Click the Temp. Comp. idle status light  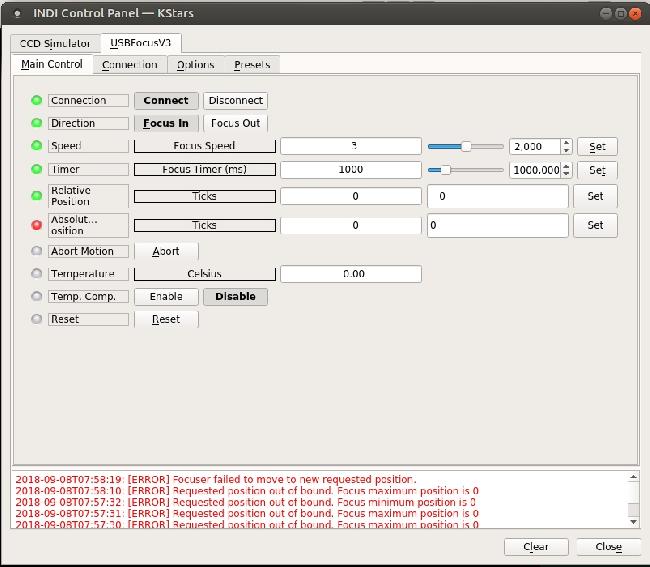pyautogui.click(x=36, y=296)
